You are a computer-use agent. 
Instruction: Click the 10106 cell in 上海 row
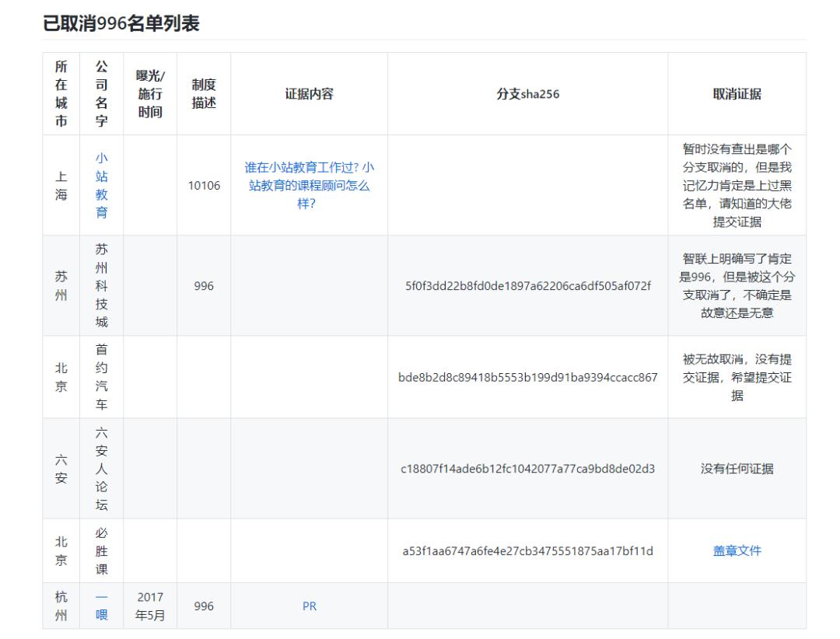[204, 186]
